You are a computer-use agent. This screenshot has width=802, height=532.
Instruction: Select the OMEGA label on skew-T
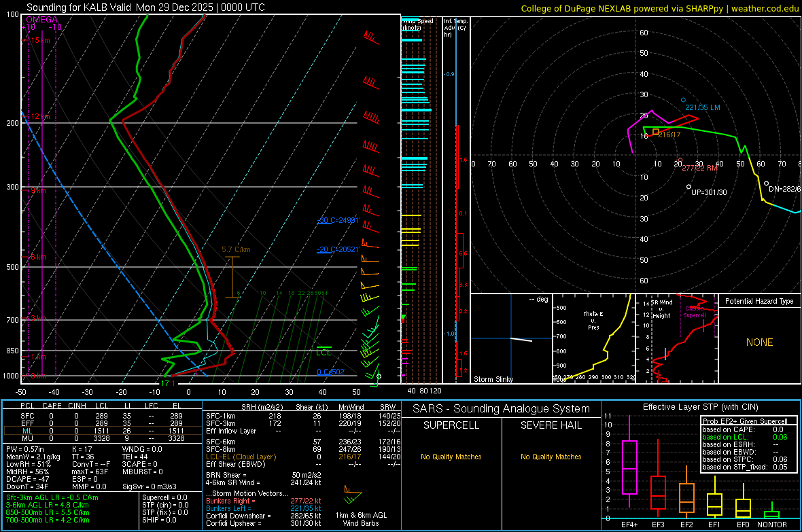41,20
